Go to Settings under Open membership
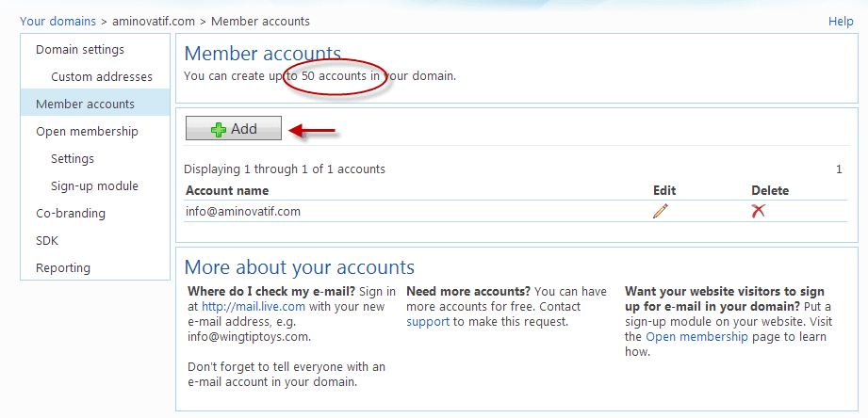868x418 pixels. coord(73,158)
